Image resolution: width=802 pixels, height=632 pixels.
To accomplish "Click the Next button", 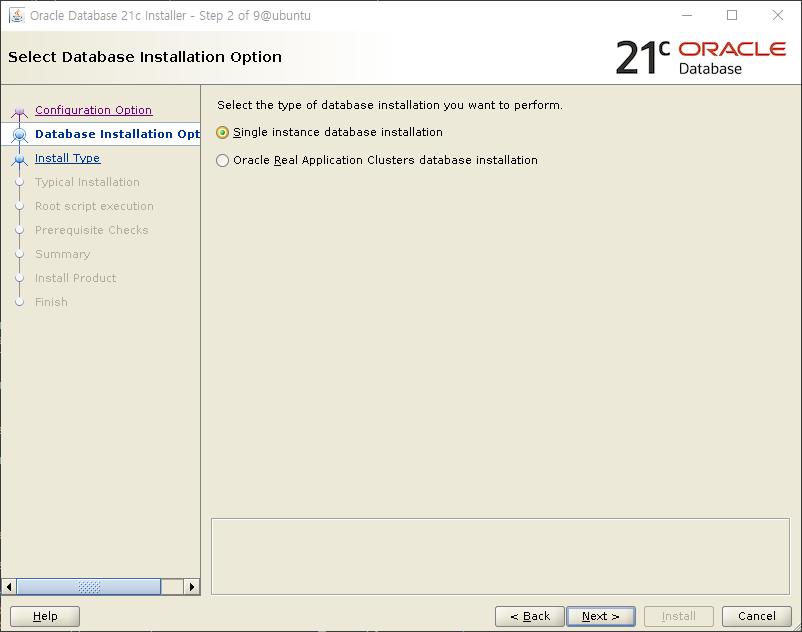I will 601,616.
